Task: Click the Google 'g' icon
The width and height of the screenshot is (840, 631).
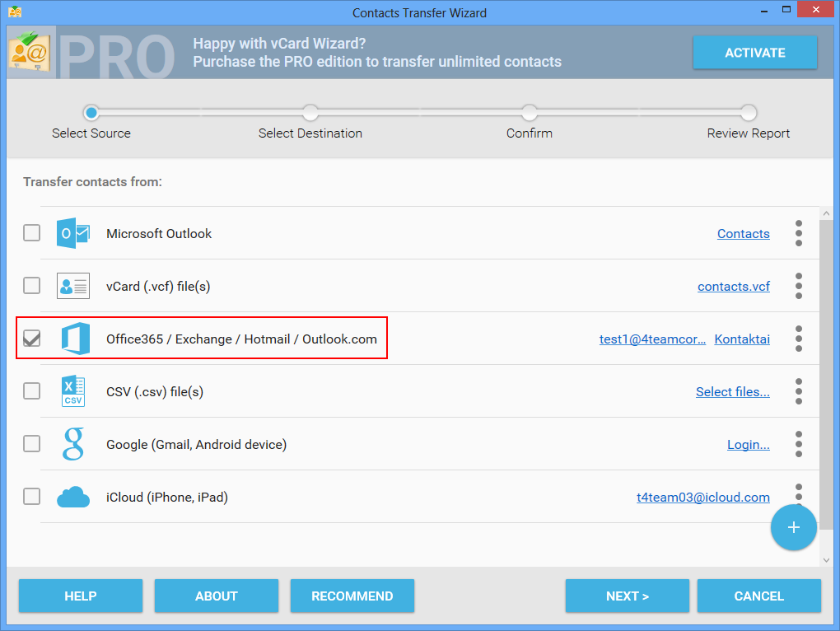Action: 73,443
